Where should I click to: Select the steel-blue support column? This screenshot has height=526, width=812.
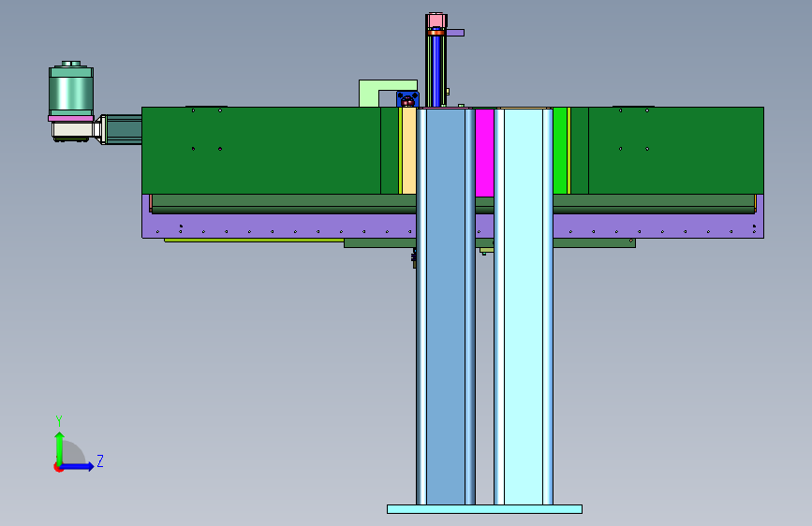click(x=446, y=306)
